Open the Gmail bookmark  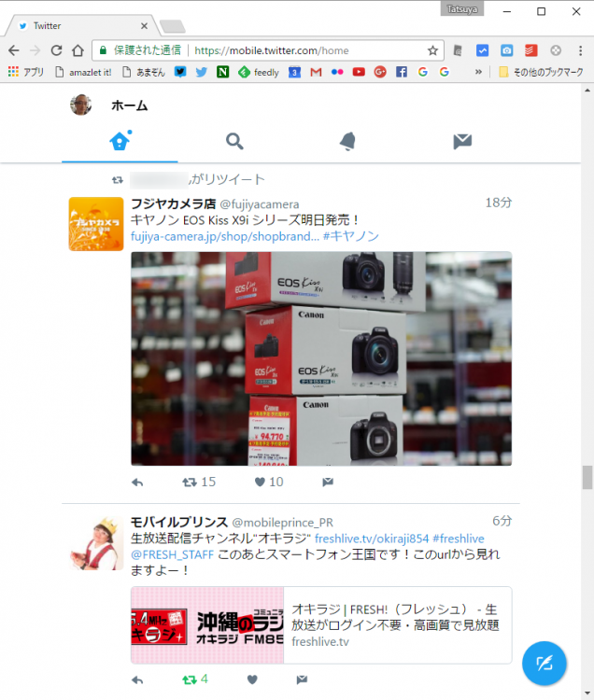pos(316,72)
